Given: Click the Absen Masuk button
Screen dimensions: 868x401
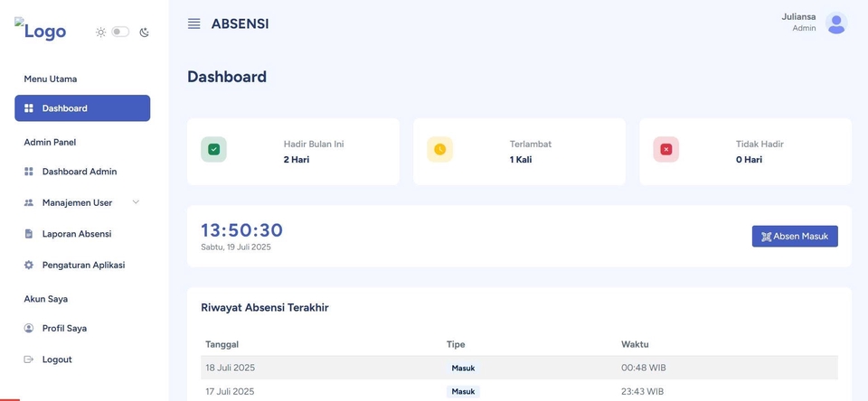Looking at the screenshot, I should coord(795,237).
